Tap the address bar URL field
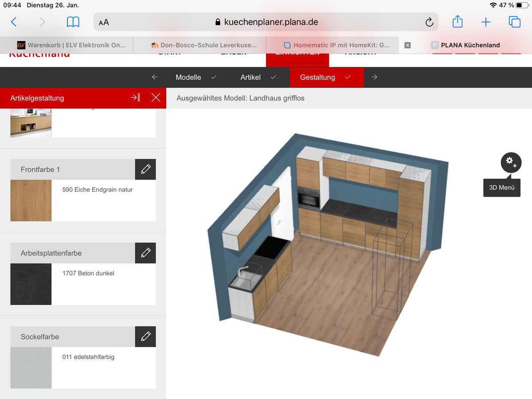This screenshot has width=532, height=399. point(266,22)
